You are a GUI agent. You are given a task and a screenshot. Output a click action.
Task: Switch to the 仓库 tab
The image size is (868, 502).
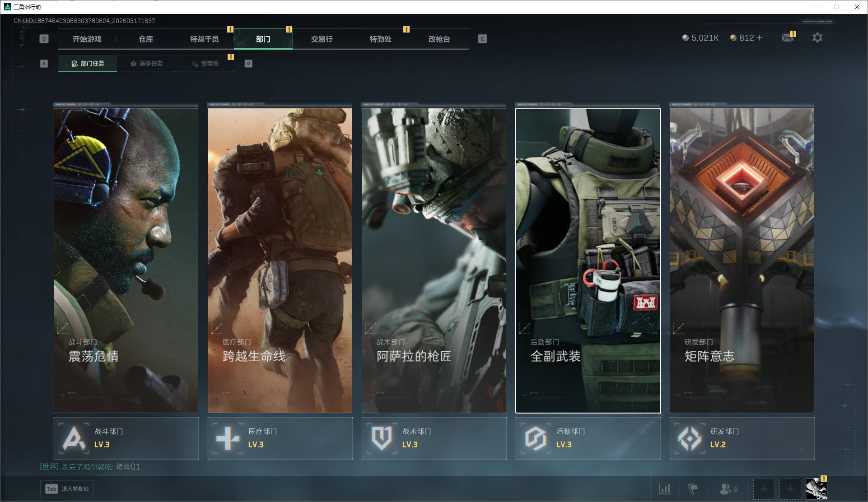146,39
